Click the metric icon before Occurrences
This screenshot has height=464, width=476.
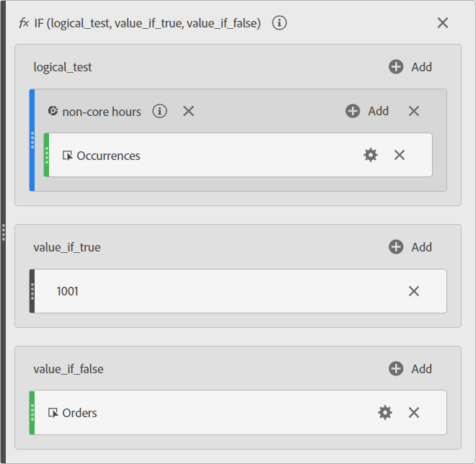[x=68, y=156]
